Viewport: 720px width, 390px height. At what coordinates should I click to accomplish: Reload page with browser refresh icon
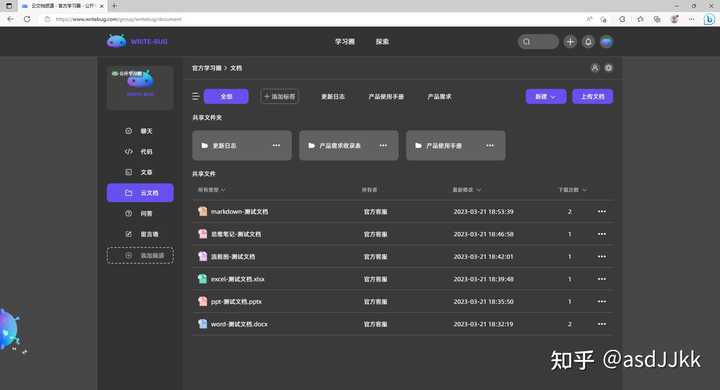pos(27,19)
